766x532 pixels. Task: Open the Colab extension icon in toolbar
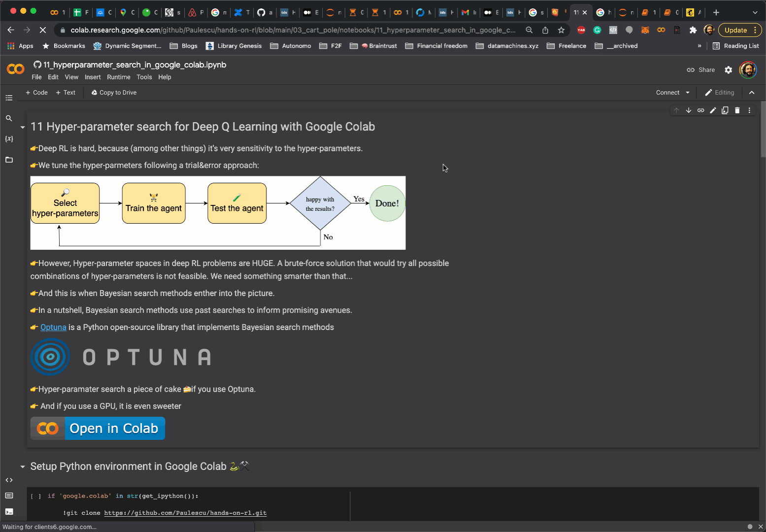click(661, 30)
